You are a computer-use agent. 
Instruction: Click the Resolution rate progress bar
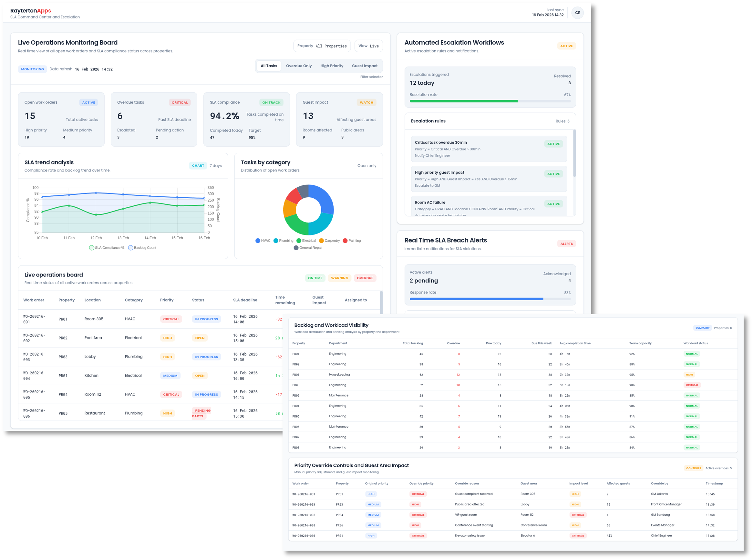click(490, 101)
